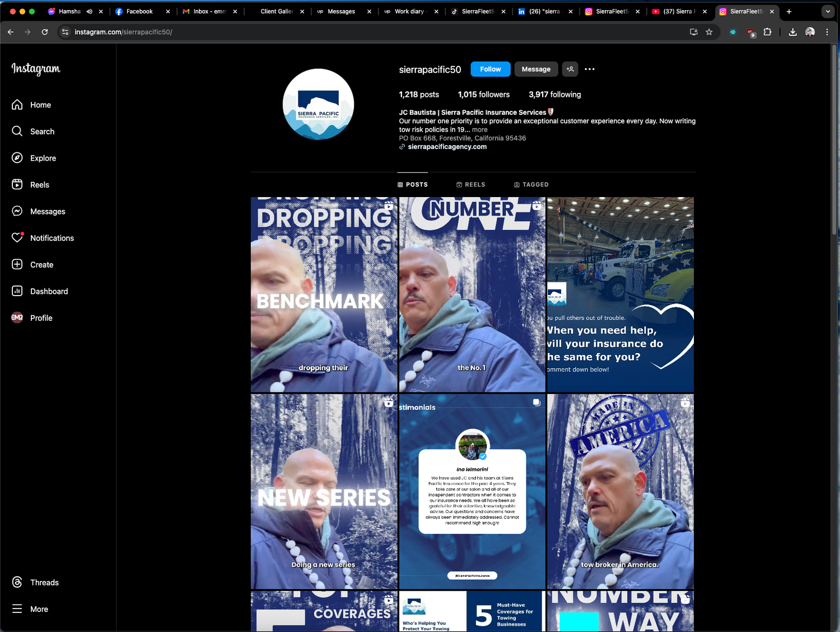Image resolution: width=840 pixels, height=632 pixels.
Task: View the 1,015 followers list
Action: pyautogui.click(x=484, y=95)
